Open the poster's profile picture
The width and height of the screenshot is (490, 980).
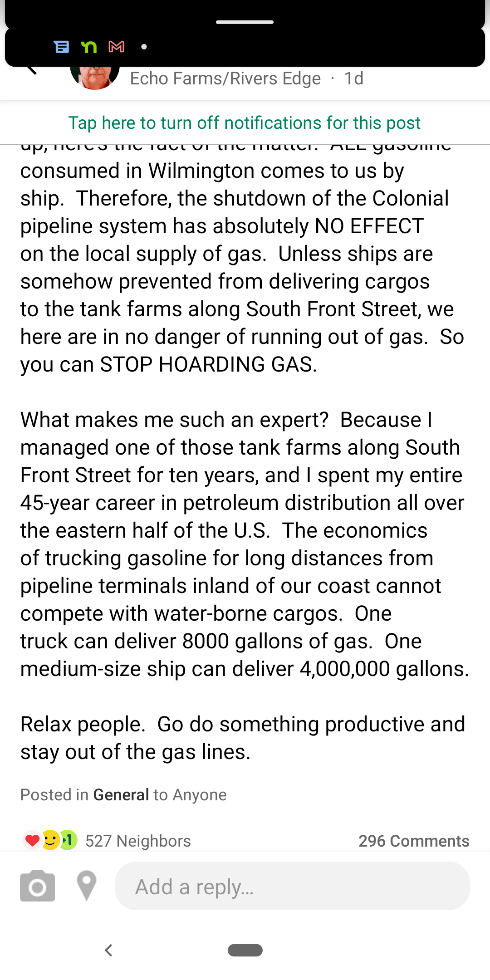point(95,77)
